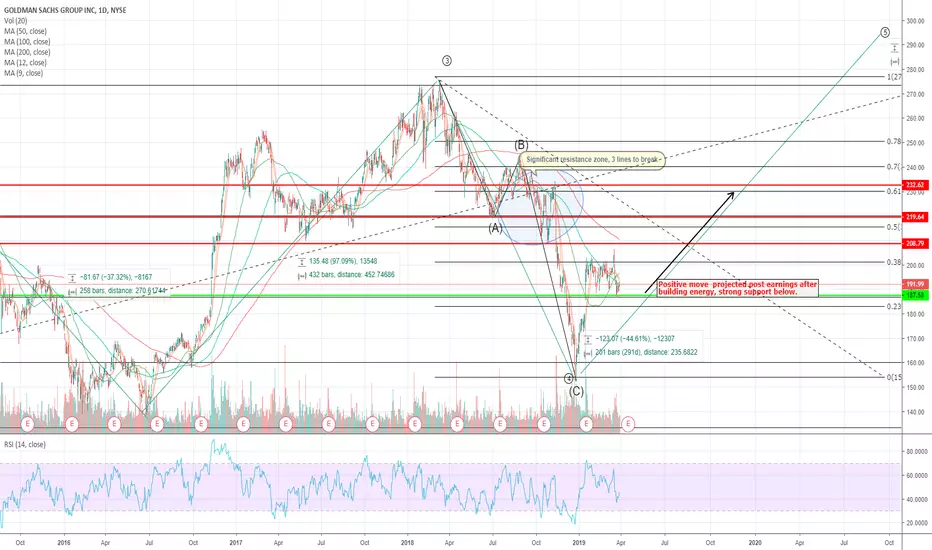932x550 pixels.
Task: Select the (A) wave label
Action: pyautogui.click(x=495, y=228)
